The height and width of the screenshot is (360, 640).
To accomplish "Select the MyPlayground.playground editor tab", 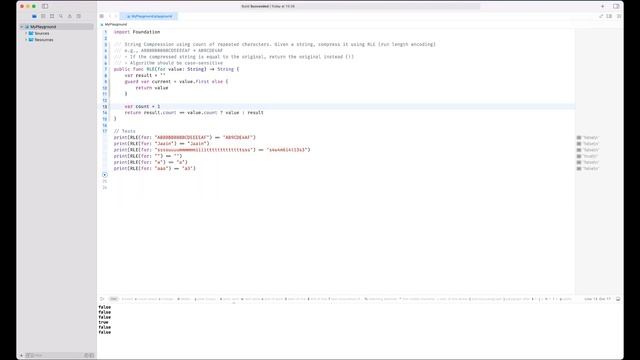I will click(x=149, y=16).
